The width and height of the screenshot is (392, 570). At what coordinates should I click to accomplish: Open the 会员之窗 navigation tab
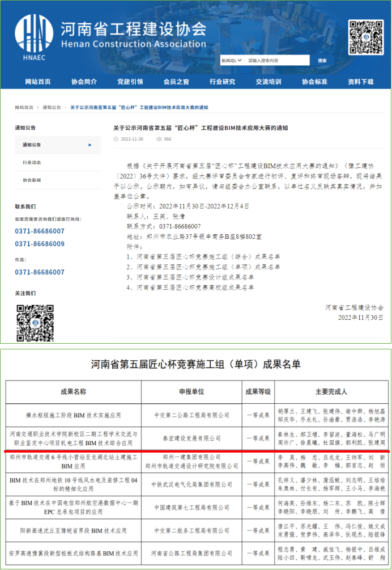[x=176, y=82]
